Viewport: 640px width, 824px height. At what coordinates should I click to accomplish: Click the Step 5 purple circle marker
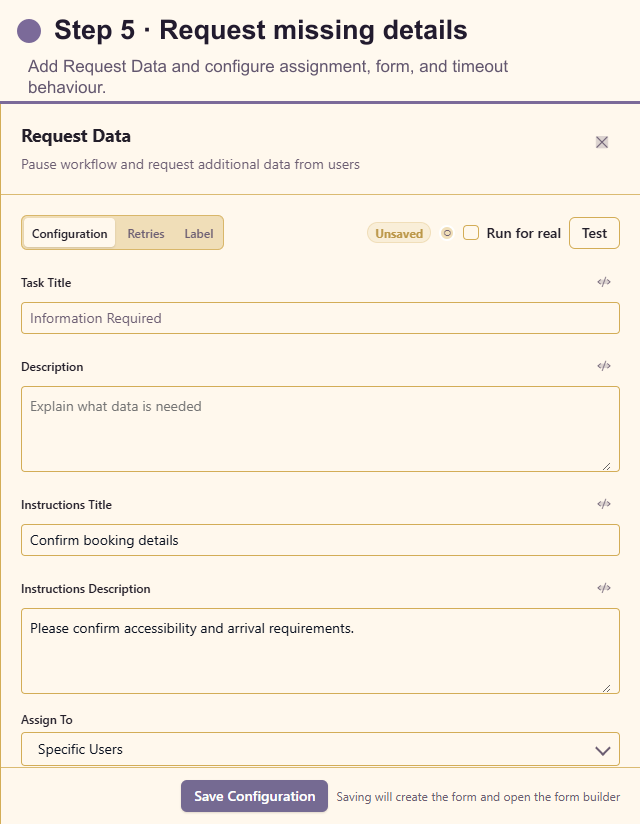coord(29,30)
